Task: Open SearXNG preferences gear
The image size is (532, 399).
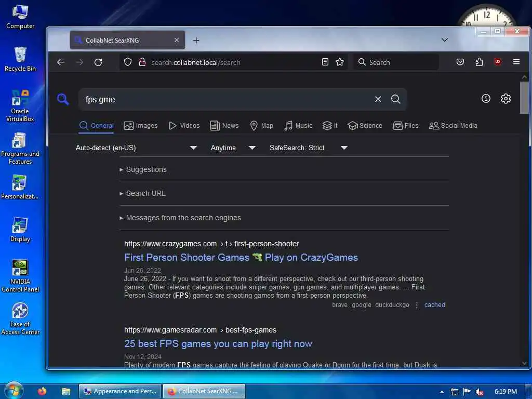Action: pyautogui.click(x=506, y=98)
